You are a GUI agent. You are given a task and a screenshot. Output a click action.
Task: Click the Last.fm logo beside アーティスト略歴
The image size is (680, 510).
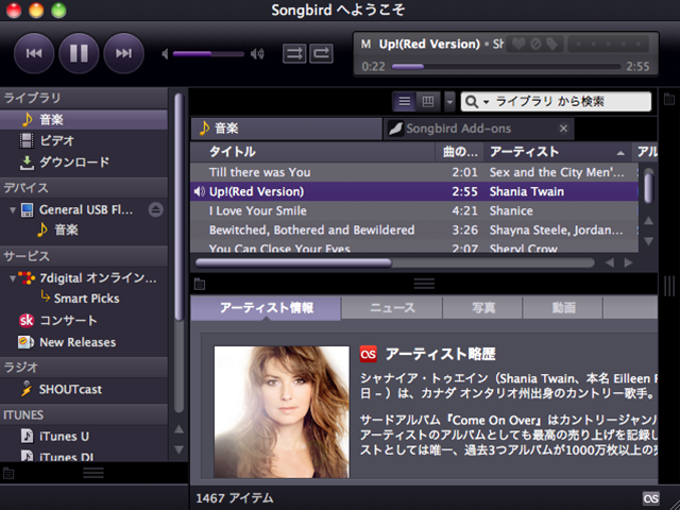coord(368,354)
